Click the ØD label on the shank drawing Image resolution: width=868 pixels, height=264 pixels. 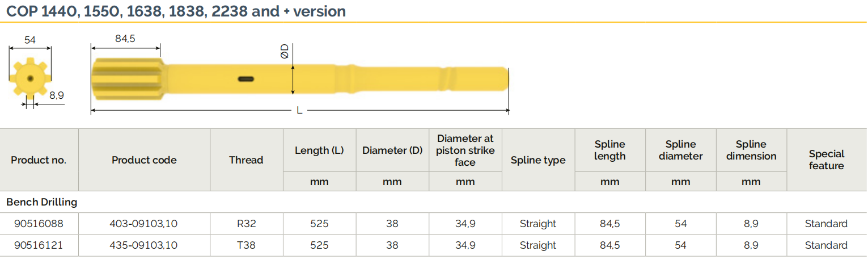[285, 51]
